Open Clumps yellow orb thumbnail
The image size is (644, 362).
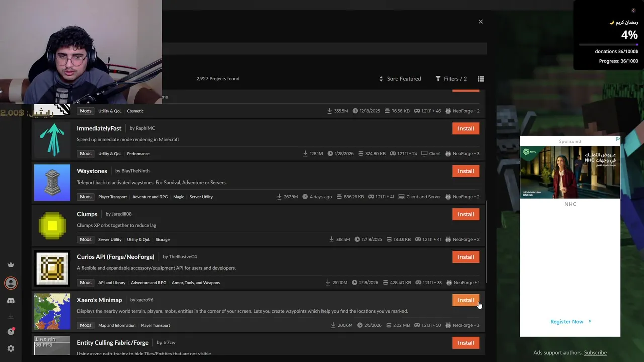(52, 225)
